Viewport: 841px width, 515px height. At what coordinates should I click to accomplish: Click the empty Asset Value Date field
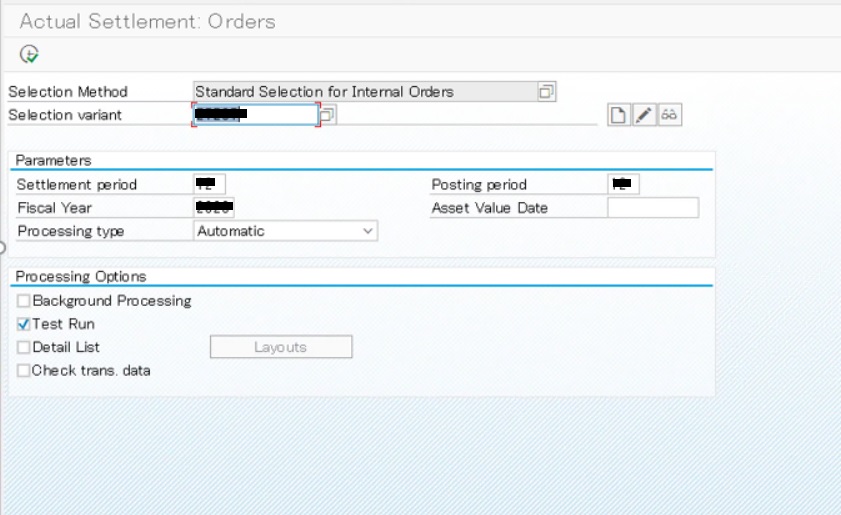click(x=653, y=208)
